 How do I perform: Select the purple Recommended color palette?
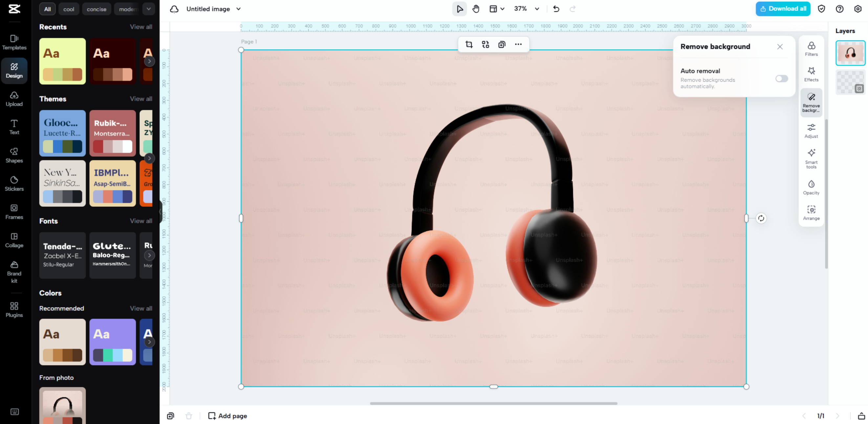pyautogui.click(x=113, y=342)
